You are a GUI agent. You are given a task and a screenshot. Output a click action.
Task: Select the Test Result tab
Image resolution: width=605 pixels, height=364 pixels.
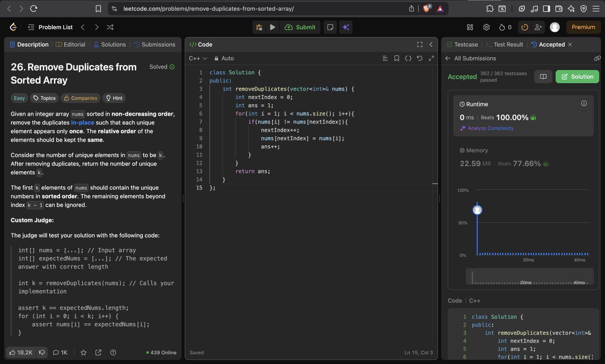click(x=504, y=44)
